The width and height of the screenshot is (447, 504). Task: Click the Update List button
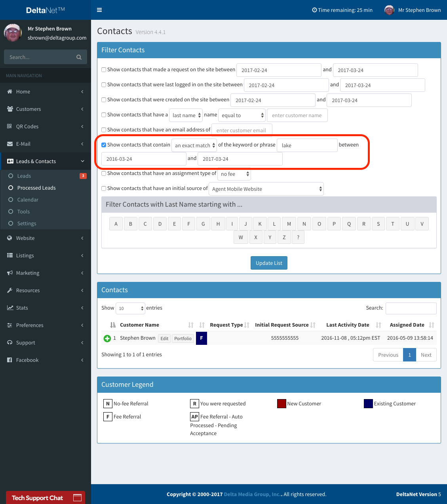pos(269,263)
